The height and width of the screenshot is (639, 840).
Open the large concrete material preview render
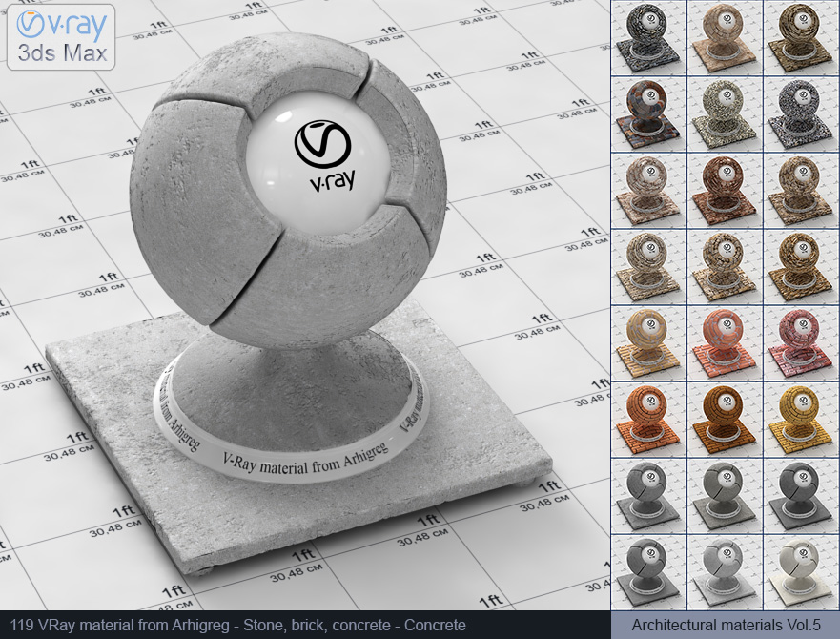pyautogui.click(x=305, y=305)
